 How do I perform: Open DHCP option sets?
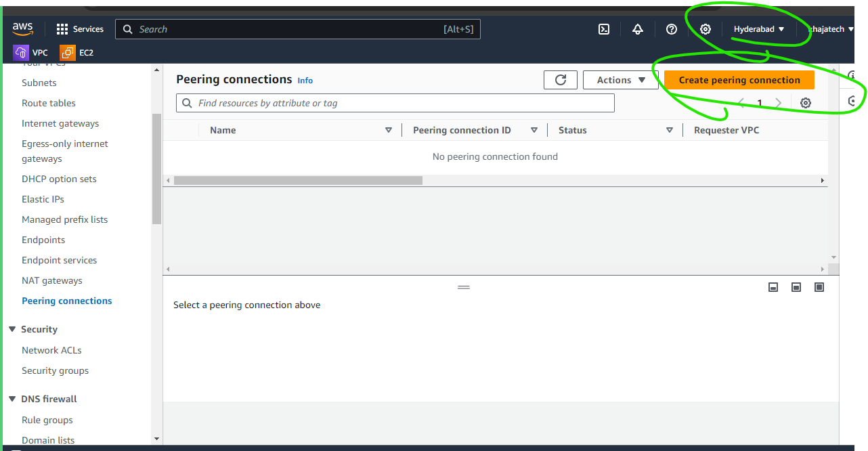[59, 179]
